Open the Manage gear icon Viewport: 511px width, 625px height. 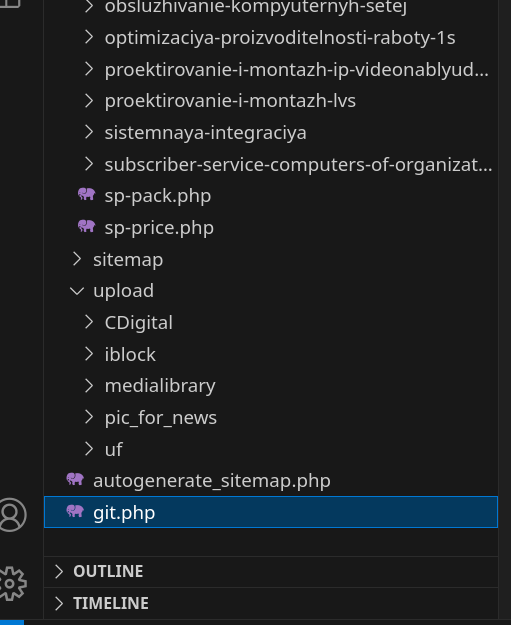(12, 584)
